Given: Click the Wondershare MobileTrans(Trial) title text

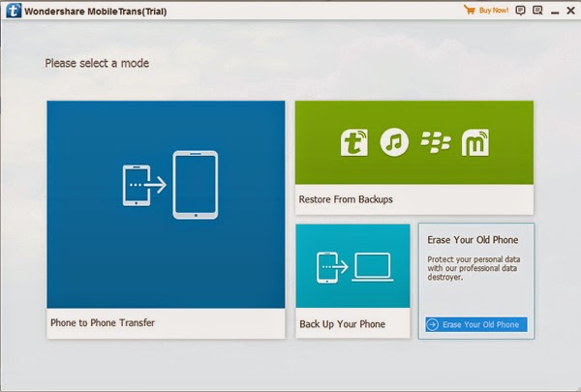Looking at the screenshot, I should tap(96, 12).
